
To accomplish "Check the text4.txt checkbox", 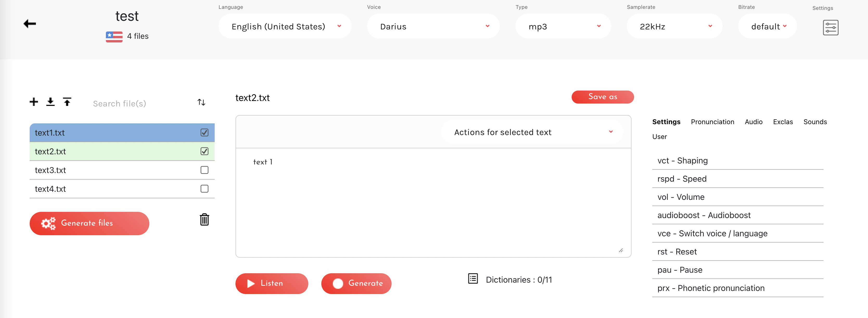I will click(204, 189).
